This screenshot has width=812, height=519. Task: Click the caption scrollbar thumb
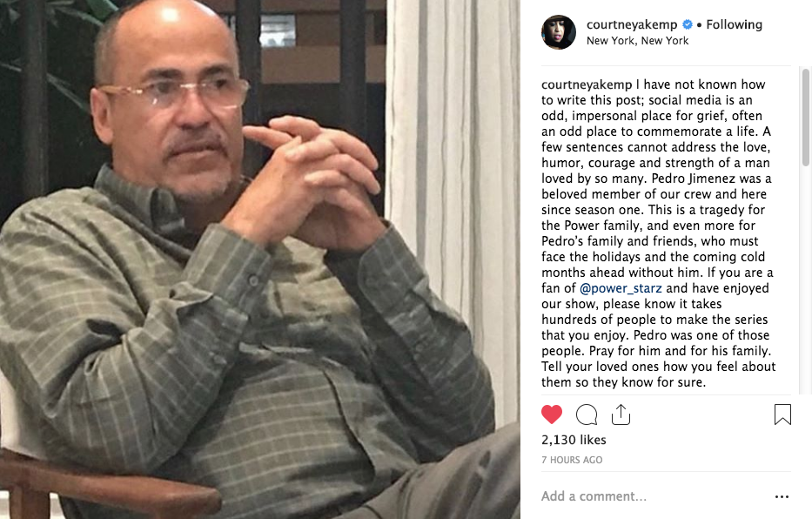pyautogui.click(x=805, y=118)
